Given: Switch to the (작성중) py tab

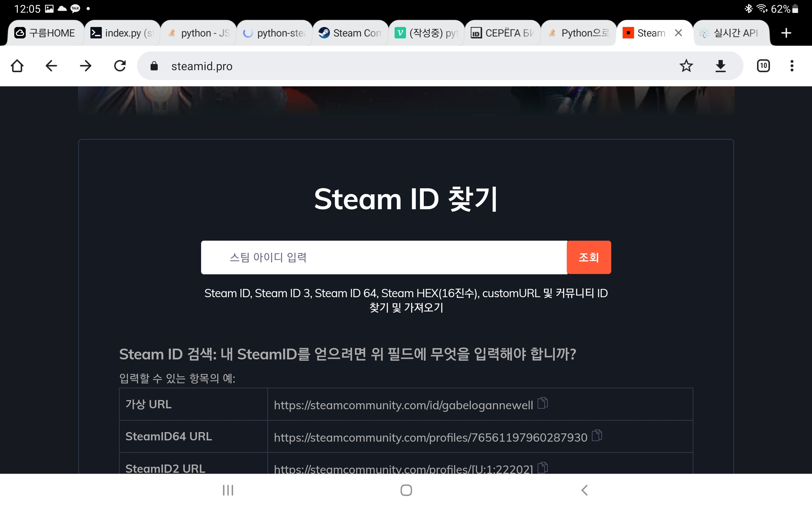Looking at the screenshot, I should [427, 33].
